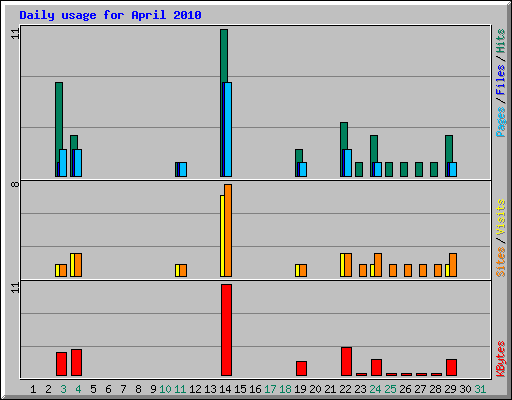Click the red KBytes bar for day 22

tap(346, 361)
